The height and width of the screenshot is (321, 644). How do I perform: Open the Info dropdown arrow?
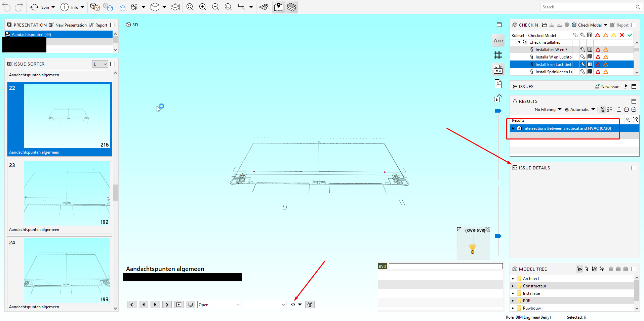82,7
